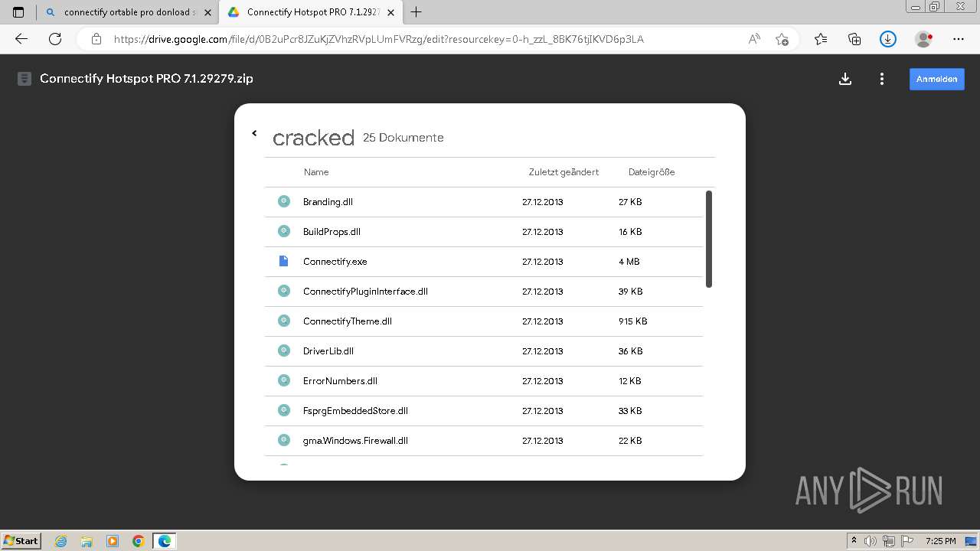The height and width of the screenshot is (551, 980).
Task: Select the BuildProps.dll file name
Action: point(332,232)
